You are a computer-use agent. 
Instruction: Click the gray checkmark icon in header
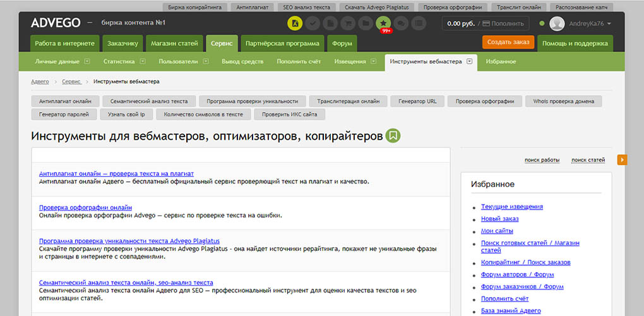[313, 23]
